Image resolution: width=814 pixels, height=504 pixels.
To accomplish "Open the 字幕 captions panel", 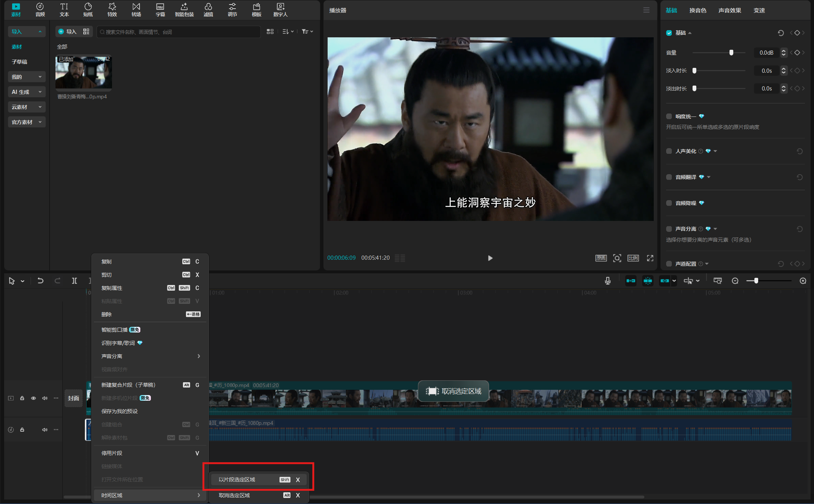I will tap(160, 10).
